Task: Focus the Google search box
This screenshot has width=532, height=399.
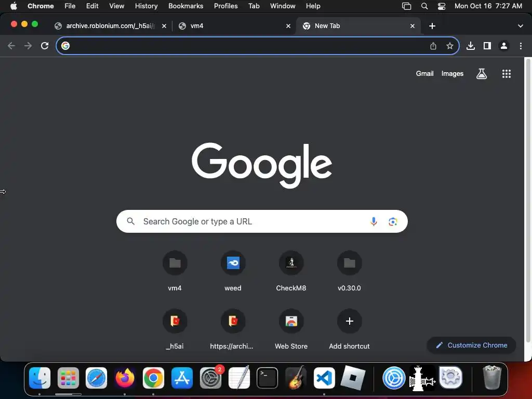Action: pyautogui.click(x=262, y=221)
